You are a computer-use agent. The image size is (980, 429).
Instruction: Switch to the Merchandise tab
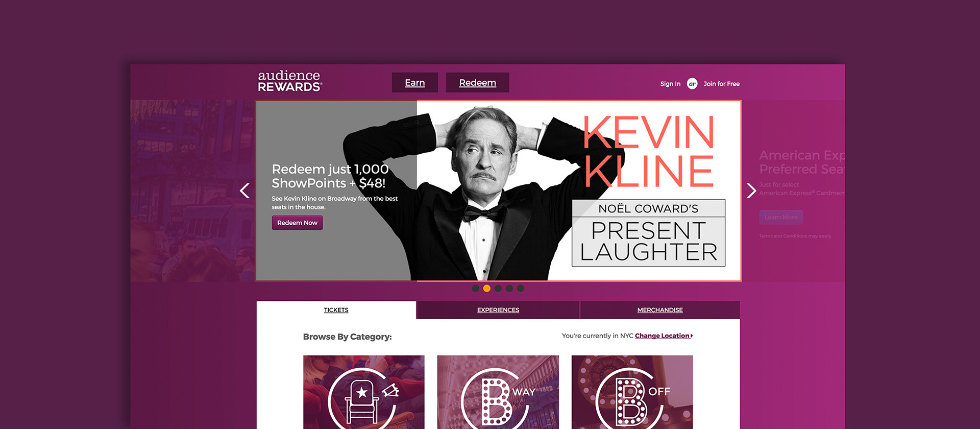[x=660, y=310]
